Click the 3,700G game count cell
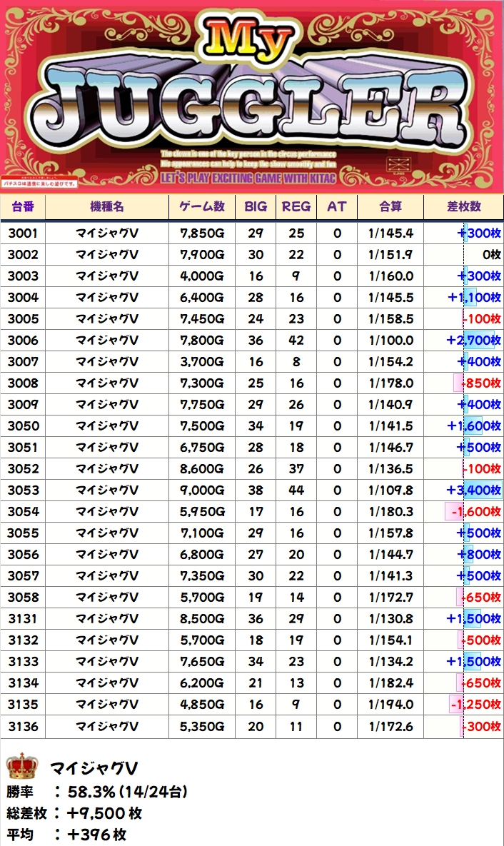 pos(202,361)
